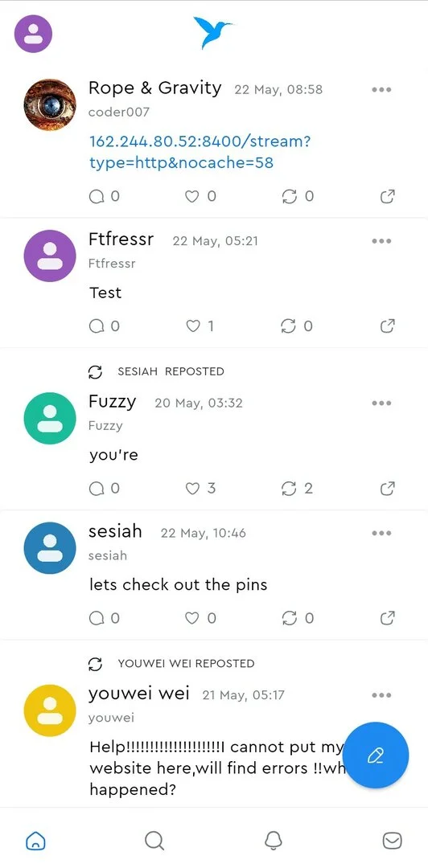
Task: Open notifications bell in bottom bar
Action: (x=274, y=841)
